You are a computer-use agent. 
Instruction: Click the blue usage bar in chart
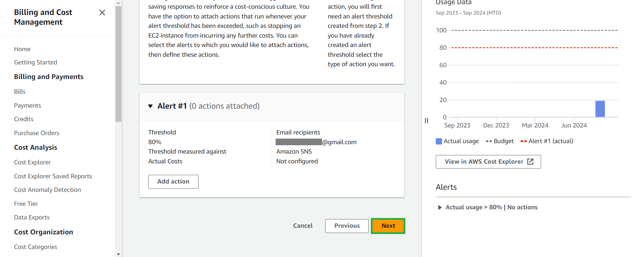click(x=600, y=109)
